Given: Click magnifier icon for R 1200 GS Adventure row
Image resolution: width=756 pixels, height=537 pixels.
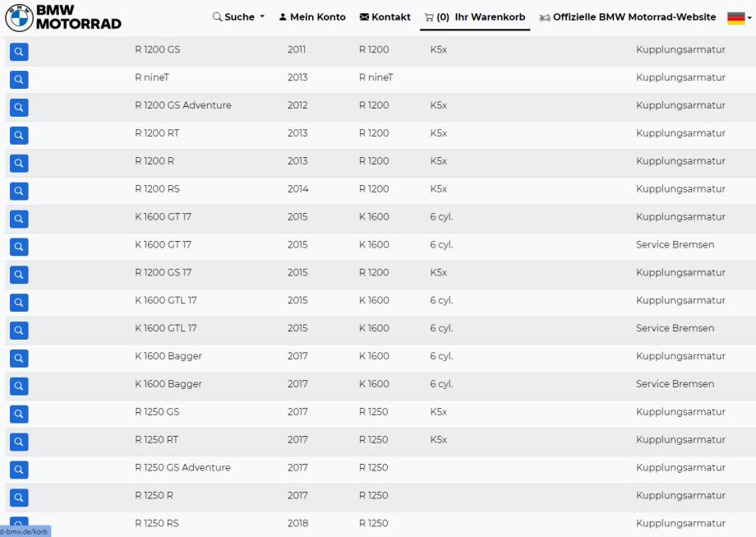Looking at the screenshot, I should coord(19,108).
